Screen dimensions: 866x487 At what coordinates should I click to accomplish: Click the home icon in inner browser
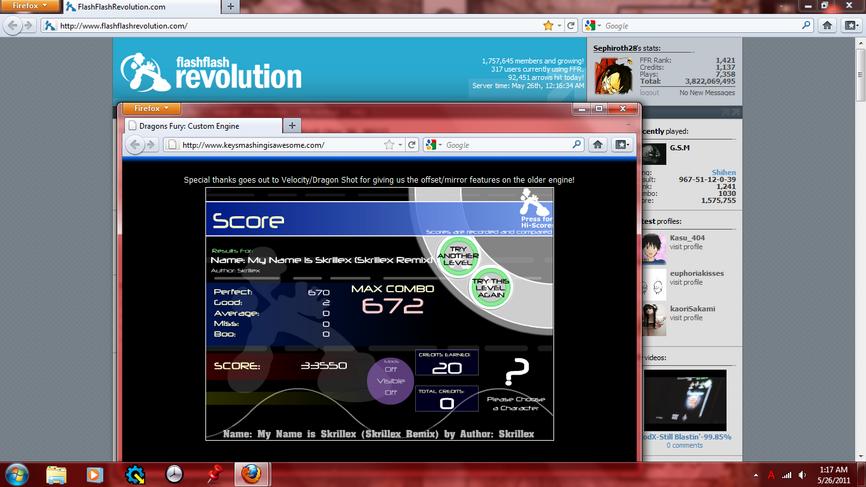click(598, 145)
